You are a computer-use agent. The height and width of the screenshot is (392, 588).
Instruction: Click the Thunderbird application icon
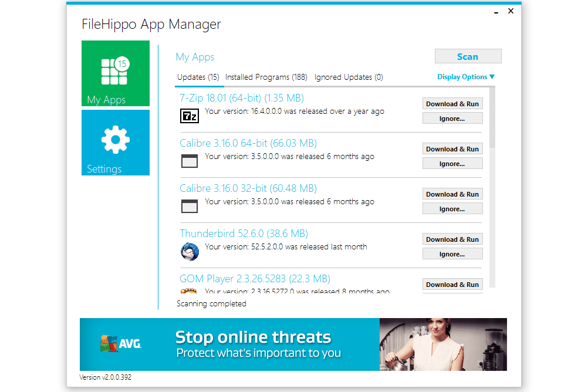tap(189, 251)
